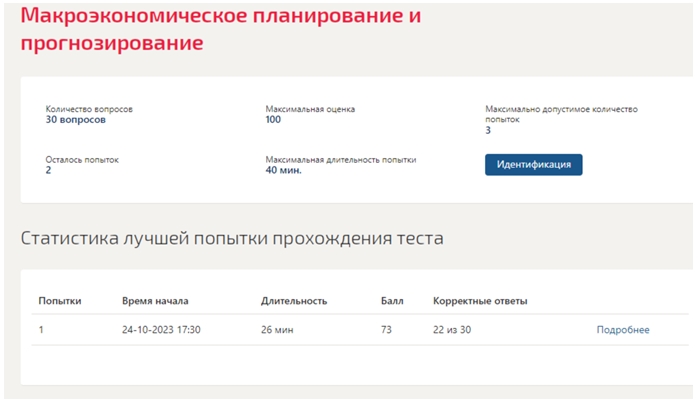698x417 pixels.
Task: Click the Макроэкономическое планирование и прогнозирование title
Action: click(221, 29)
